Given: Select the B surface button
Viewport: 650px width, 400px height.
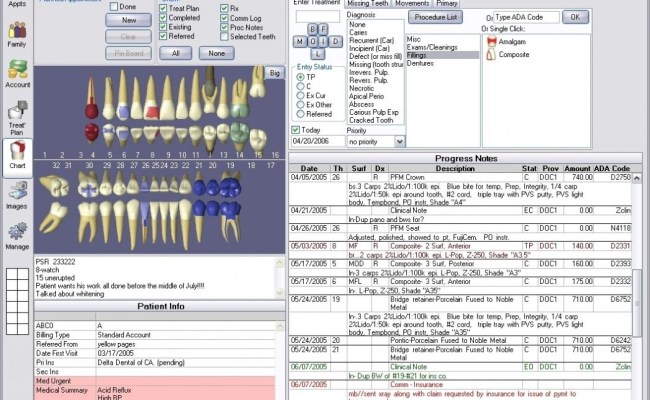Looking at the screenshot, I should (312, 29).
